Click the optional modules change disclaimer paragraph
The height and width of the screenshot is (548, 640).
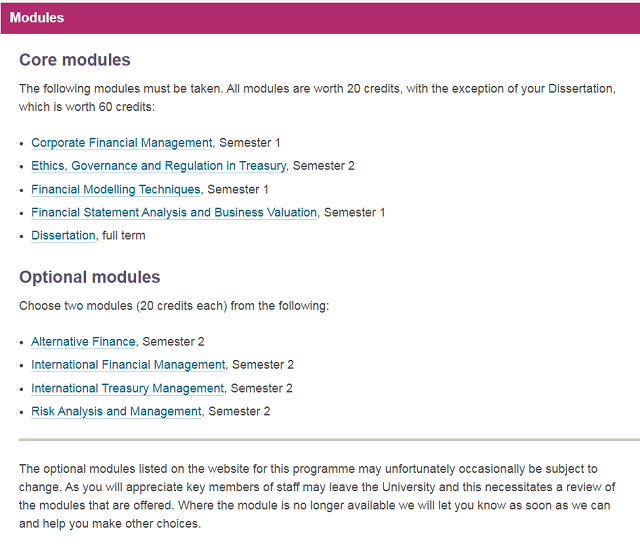[x=317, y=496]
